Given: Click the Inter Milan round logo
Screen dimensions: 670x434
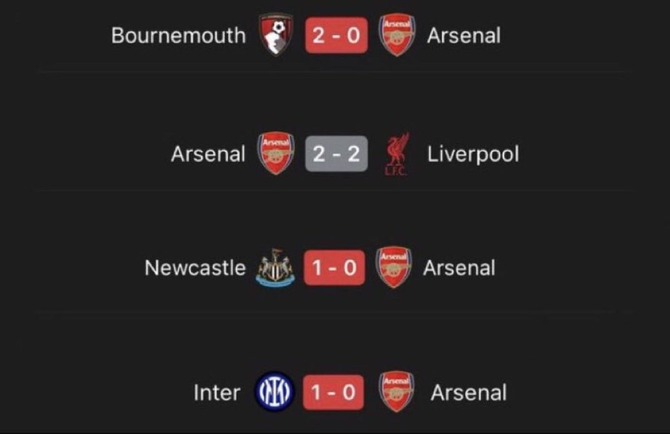Looking at the screenshot, I should point(274,392).
